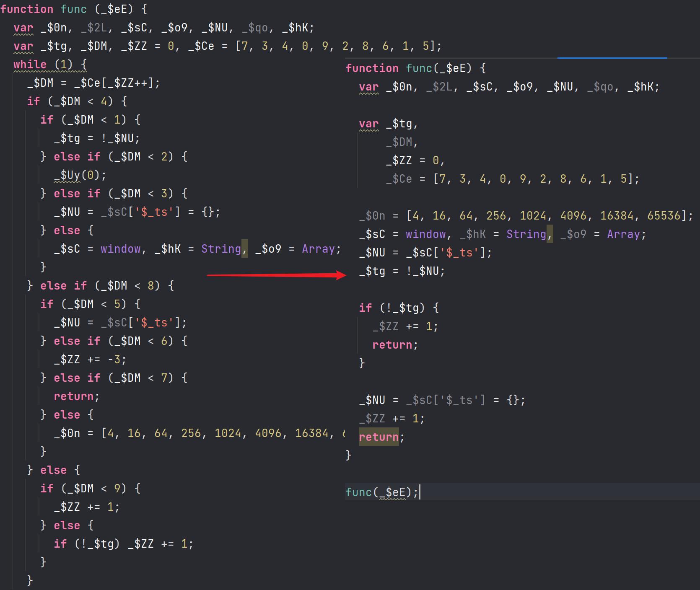The width and height of the screenshot is (700, 590).
Task: Click the 'var _$tg,' line in right pane
Action: coord(389,124)
